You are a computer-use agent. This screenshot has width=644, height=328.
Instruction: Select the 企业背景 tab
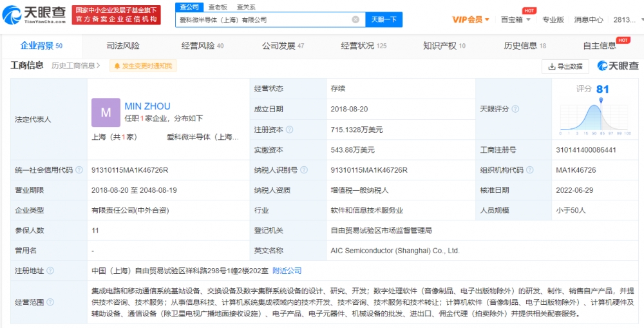click(41, 46)
